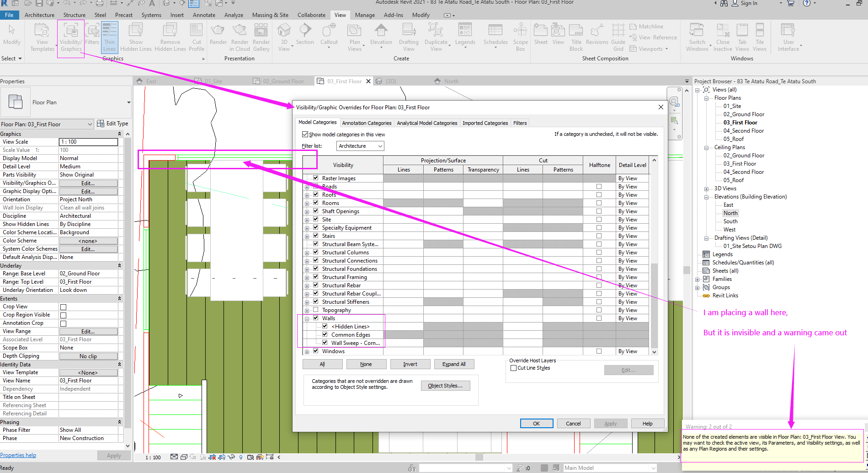This screenshot has width=868, height=473.
Task: Select the Thin Lines tool
Action: coord(109,38)
